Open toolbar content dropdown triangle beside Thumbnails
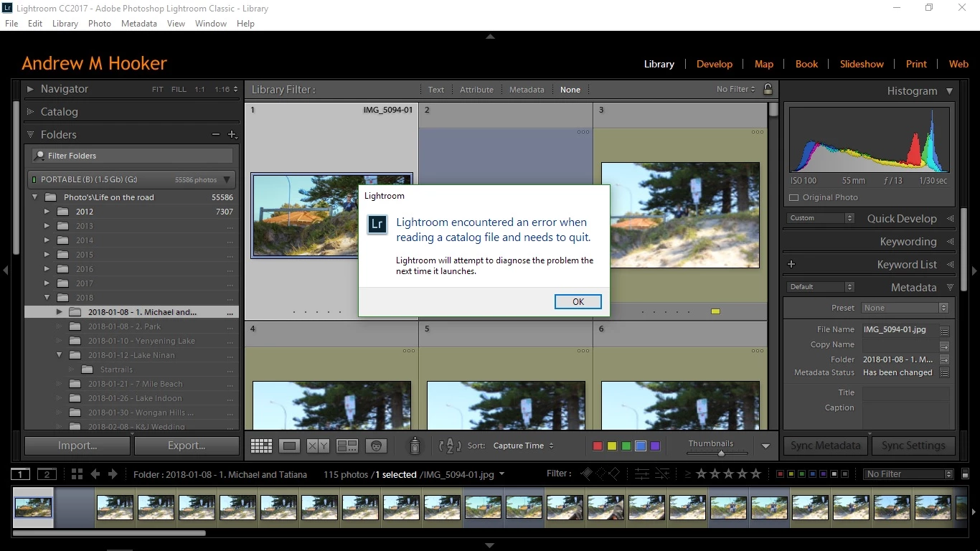Screen dimensions: 980x551 [765, 446]
